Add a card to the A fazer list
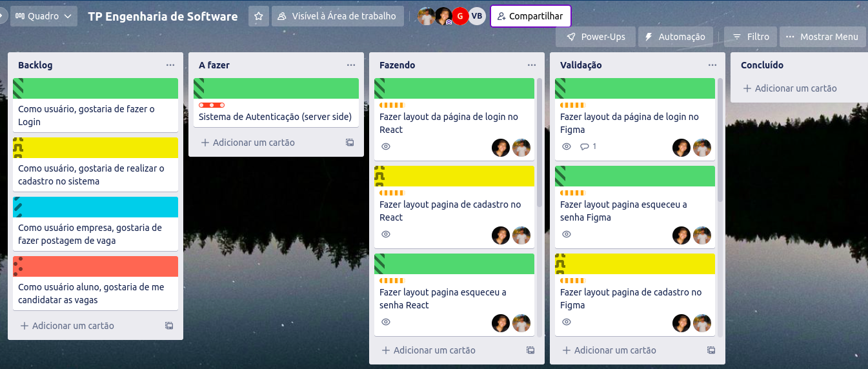 click(248, 143)
